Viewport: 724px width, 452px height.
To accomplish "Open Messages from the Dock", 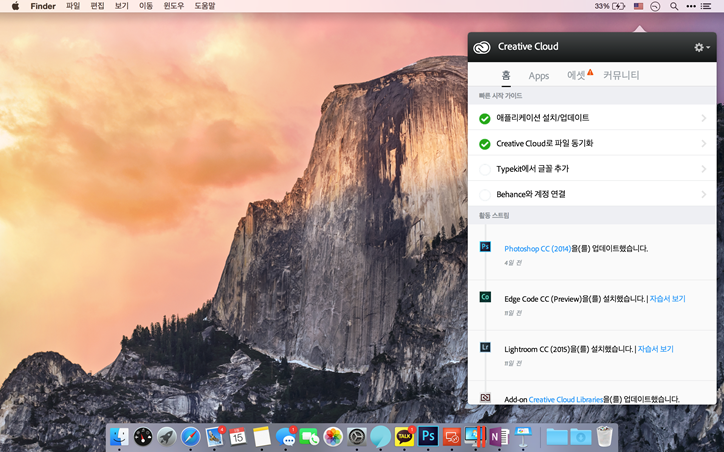I will (286, 436).
